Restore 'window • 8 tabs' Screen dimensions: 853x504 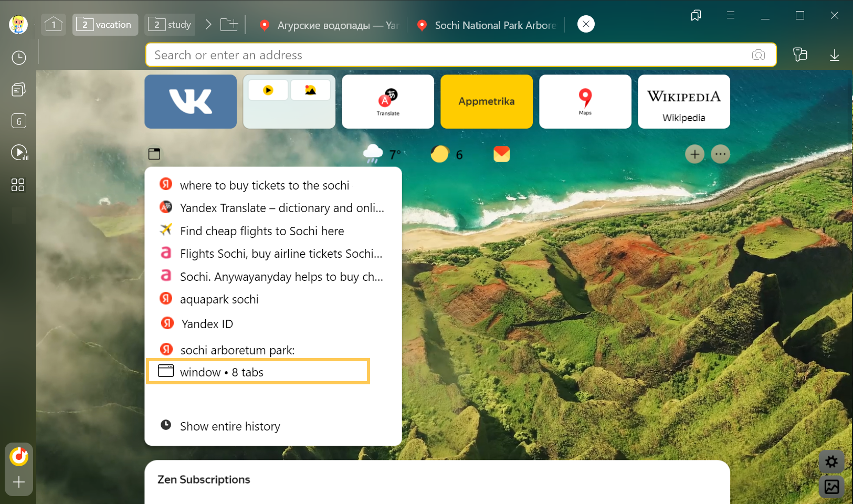point(258,372)
